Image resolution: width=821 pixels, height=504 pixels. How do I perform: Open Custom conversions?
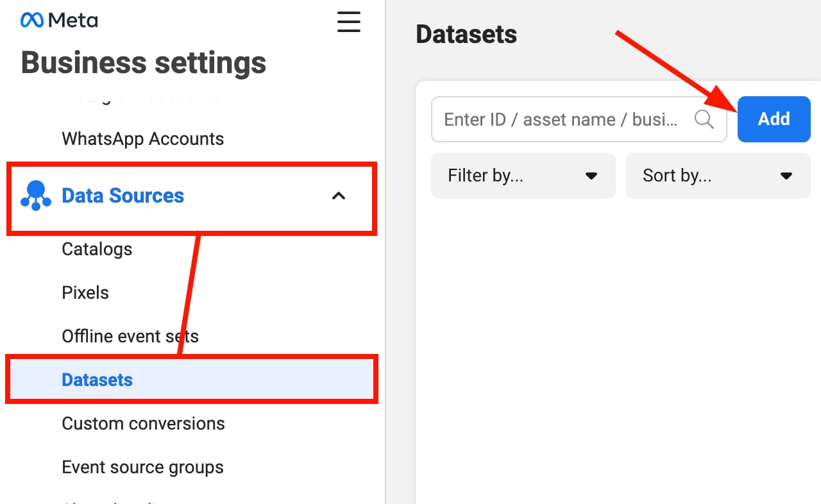143,423
